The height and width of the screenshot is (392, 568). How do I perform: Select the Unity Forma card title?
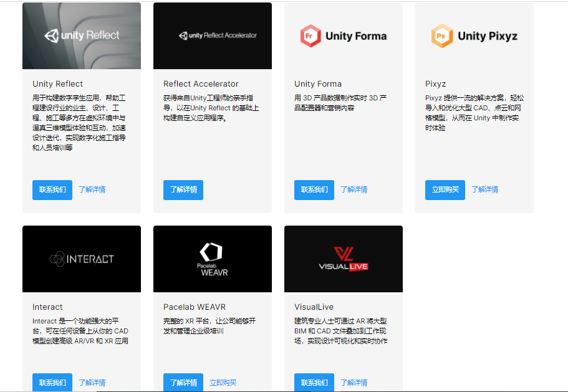click(318, 84)
